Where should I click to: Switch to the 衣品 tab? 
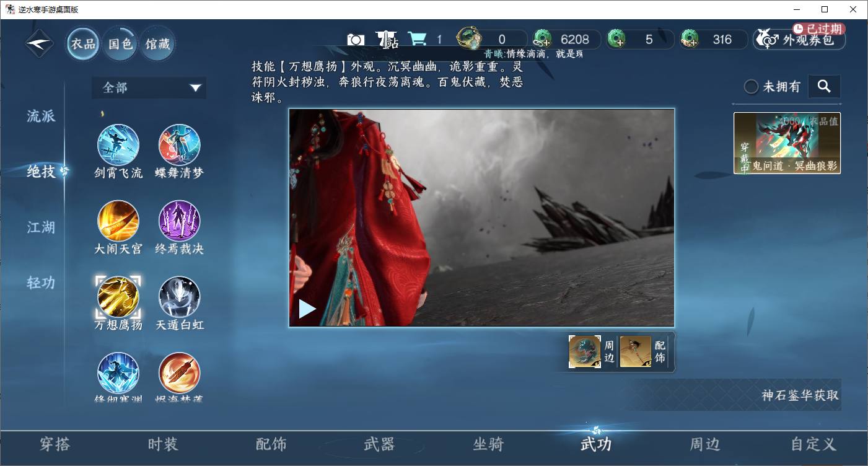[x=82, y=43]
